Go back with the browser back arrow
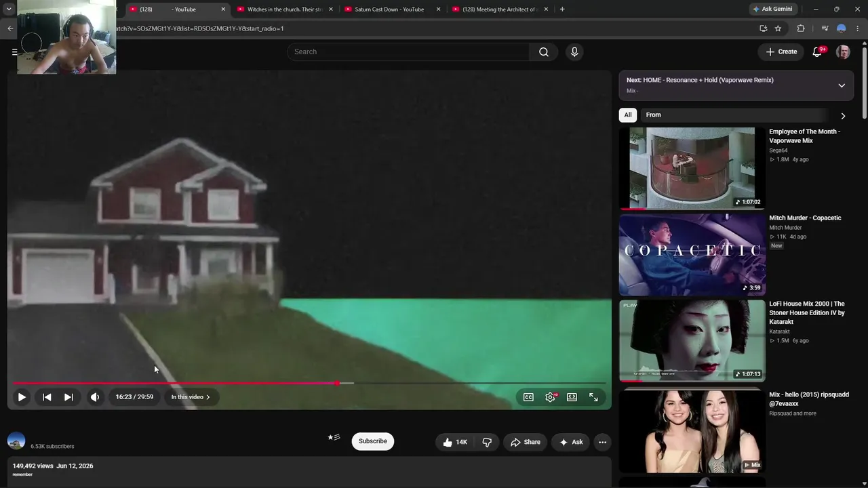868x488 pixels. tap(10, 28)
